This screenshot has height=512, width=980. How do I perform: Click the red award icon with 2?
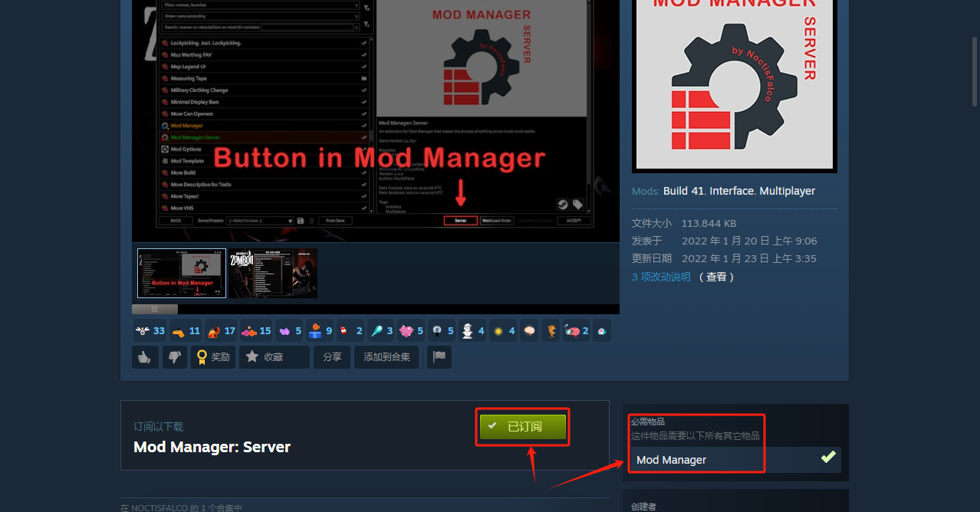(351, 330)
